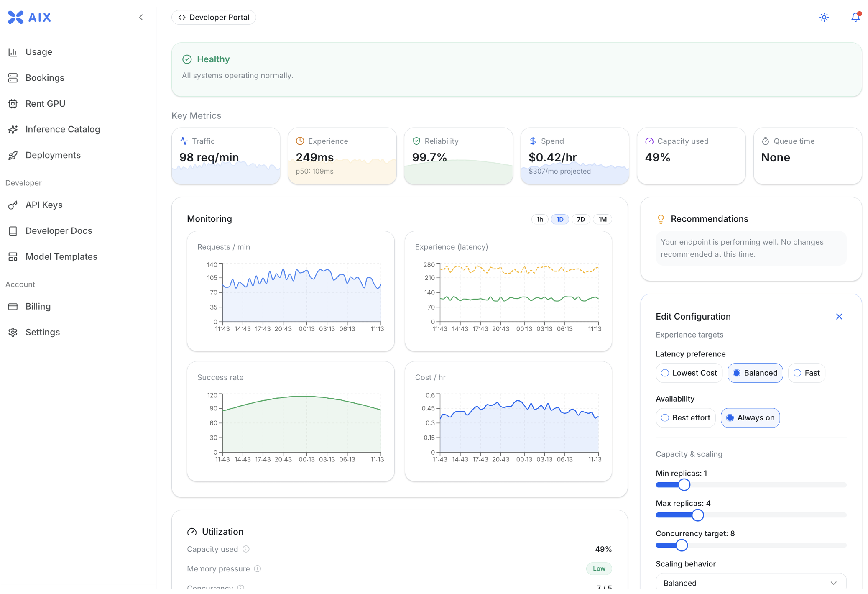Click the Billing card icon
Image resolution: width=868 pixels, height=594 pixels.
coord(13,307)
